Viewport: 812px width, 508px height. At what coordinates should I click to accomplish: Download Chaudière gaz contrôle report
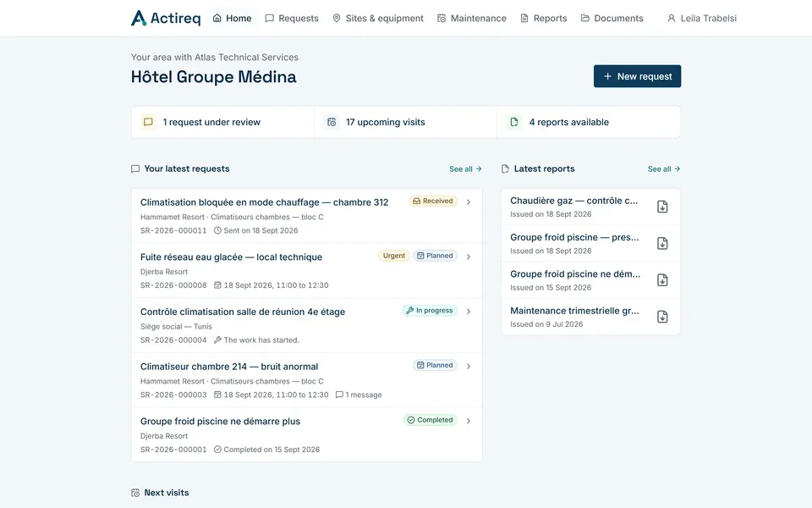pos(662,207)
